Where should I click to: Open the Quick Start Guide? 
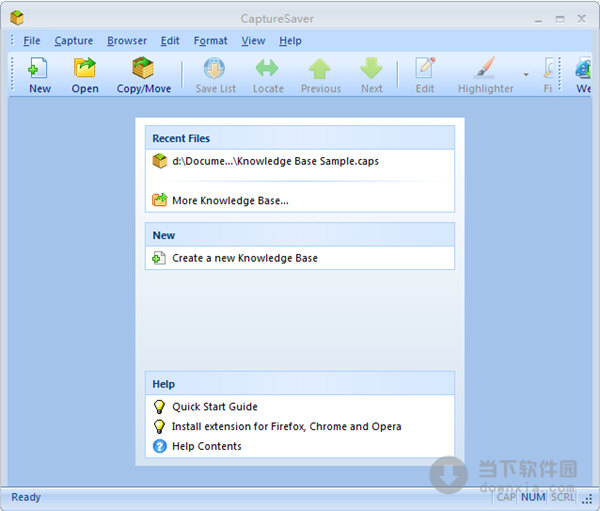tap(215, 407)
